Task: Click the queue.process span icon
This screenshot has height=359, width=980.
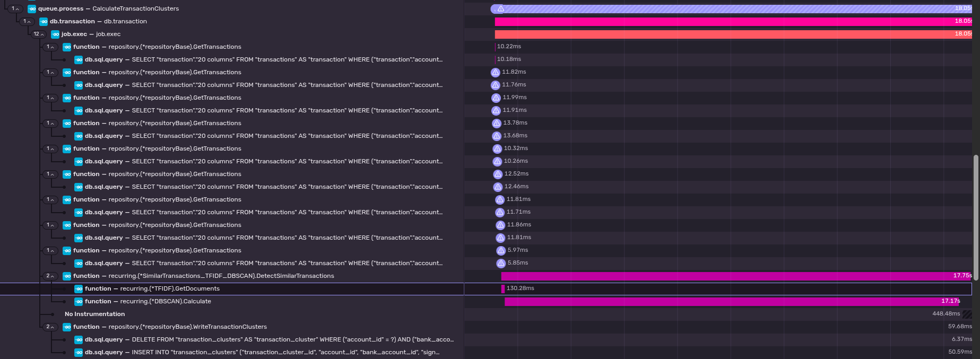Action: pyautogui.click(x=32, y=9)
